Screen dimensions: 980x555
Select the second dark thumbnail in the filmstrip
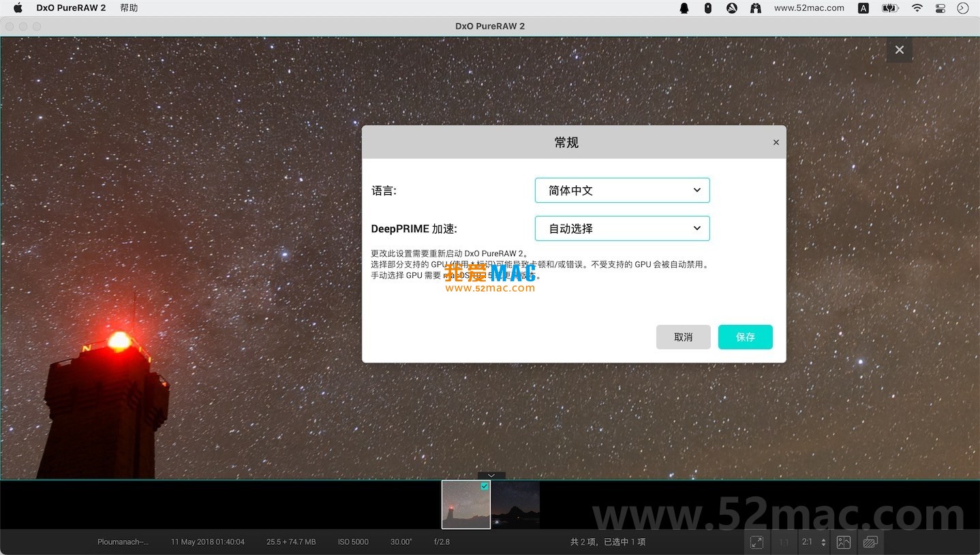pyautogui.click(x=515, y=505)
